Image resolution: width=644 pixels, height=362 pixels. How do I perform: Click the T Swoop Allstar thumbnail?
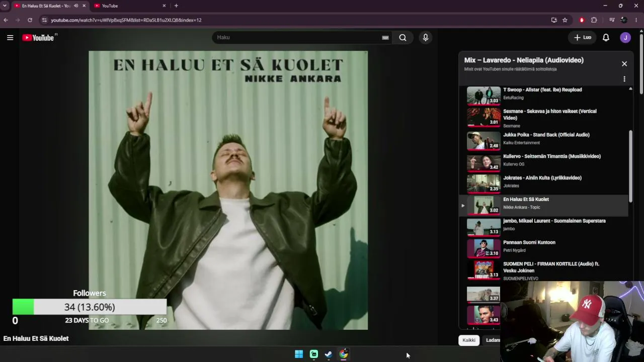484,96
